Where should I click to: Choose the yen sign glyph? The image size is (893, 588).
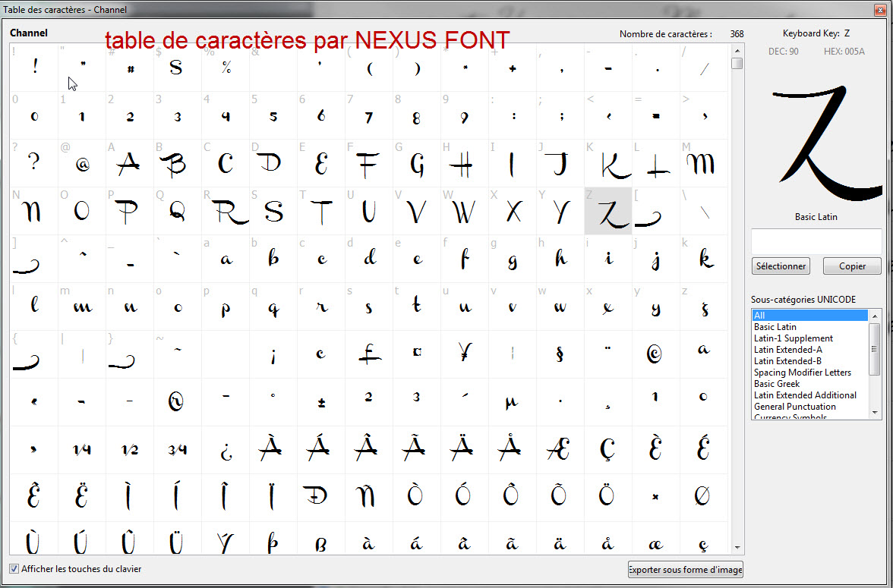point(465,354)
